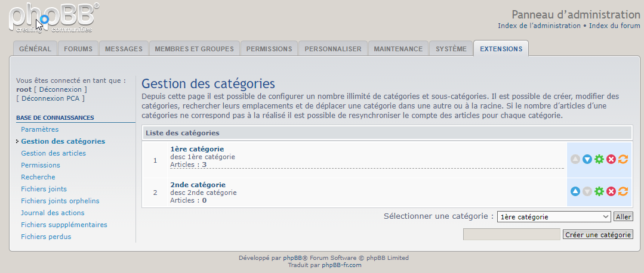
Task: Move 1ère catégorie down with blue arrow
Action: pyautogui.click(x=587, y=159)
